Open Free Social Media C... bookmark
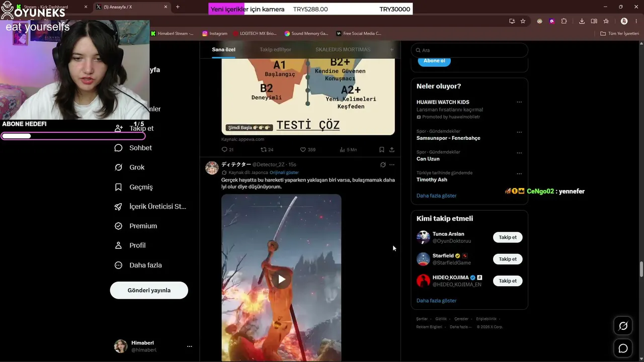Image resolution: width=644 pixels, height=362 pixels. pos(359,34)
